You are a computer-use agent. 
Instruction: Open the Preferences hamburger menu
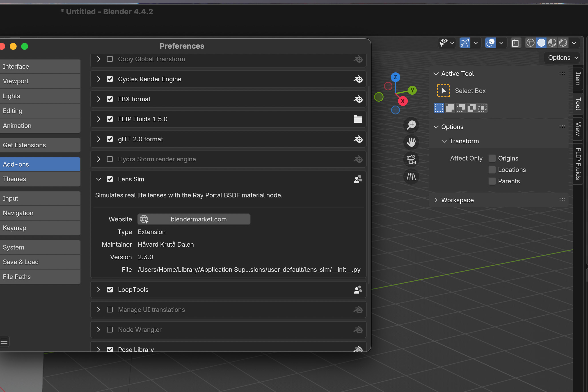pos(4,341)
